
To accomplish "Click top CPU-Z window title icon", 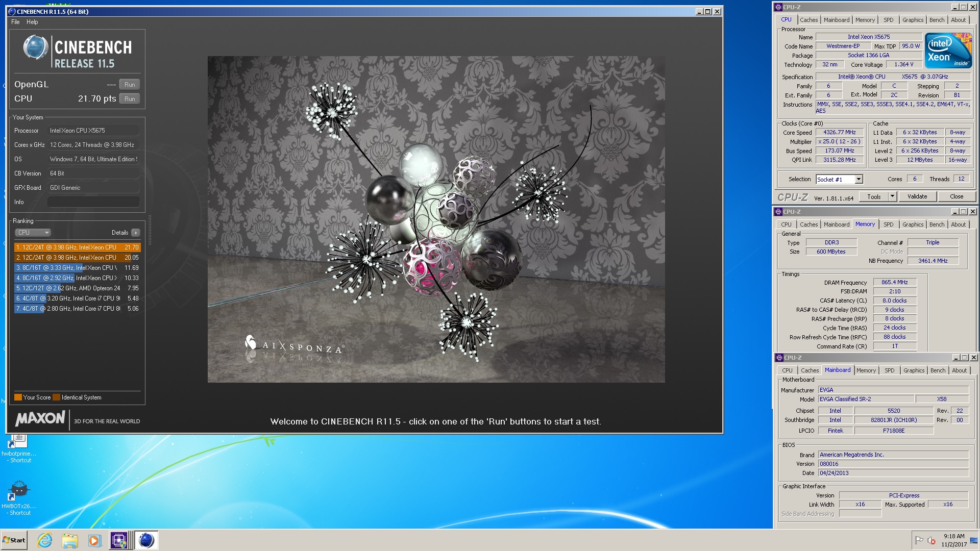I will pos(778,7).
